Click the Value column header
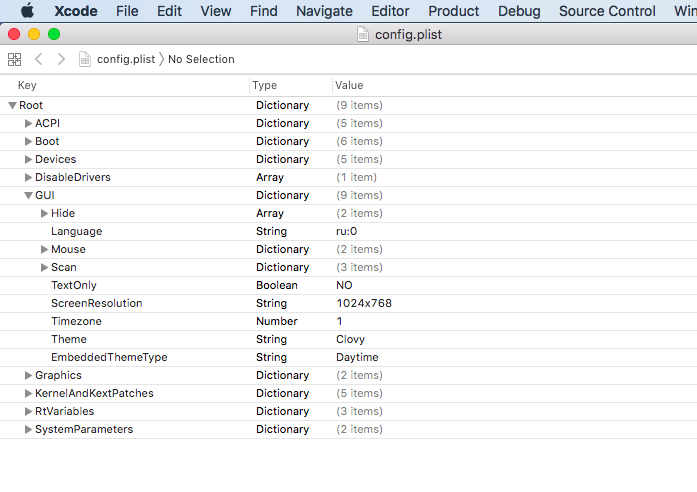 (x=349, y=85)
